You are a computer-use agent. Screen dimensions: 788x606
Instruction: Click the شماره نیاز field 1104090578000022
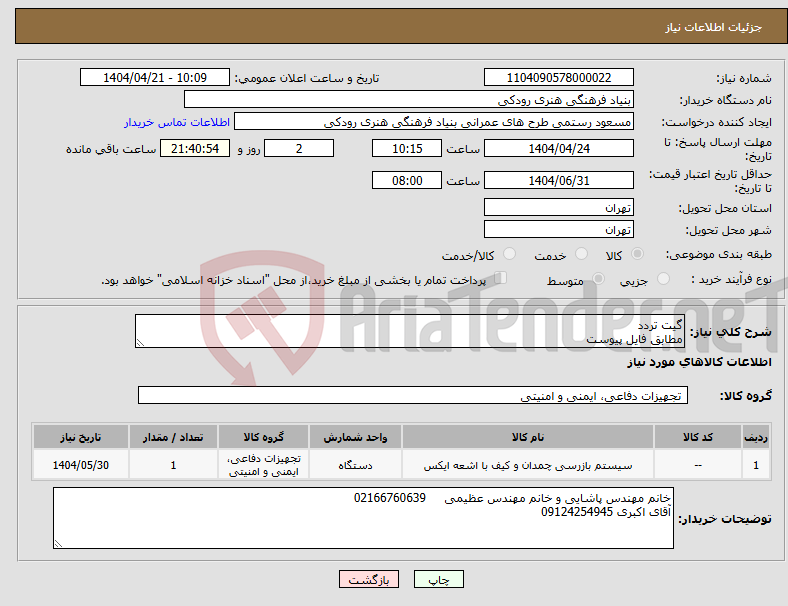[x=558, y=78]
